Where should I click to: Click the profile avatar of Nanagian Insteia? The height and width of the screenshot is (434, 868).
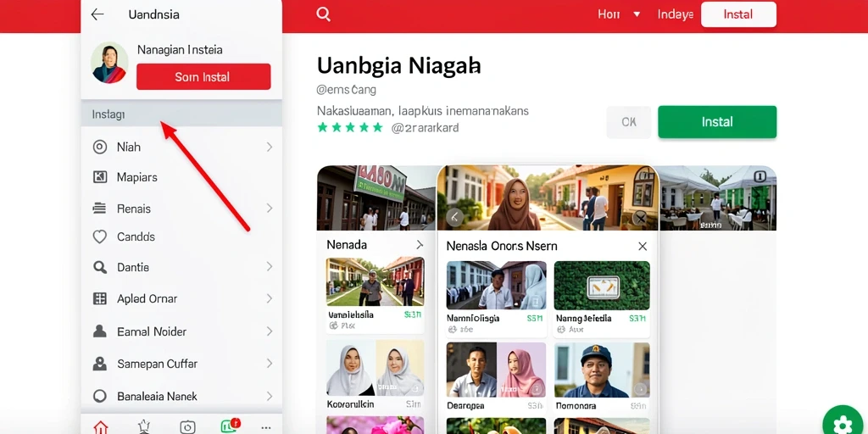pos(109,63)
